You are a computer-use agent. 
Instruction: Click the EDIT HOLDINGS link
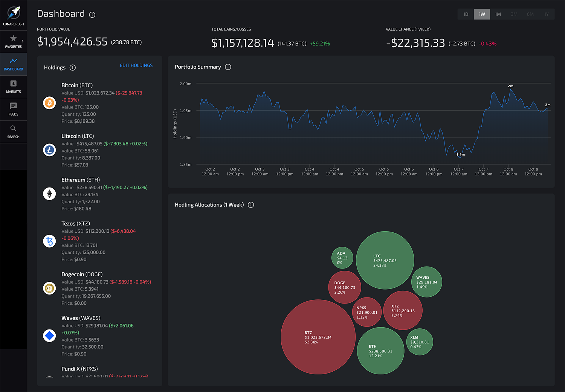click(x=136, y=66)
